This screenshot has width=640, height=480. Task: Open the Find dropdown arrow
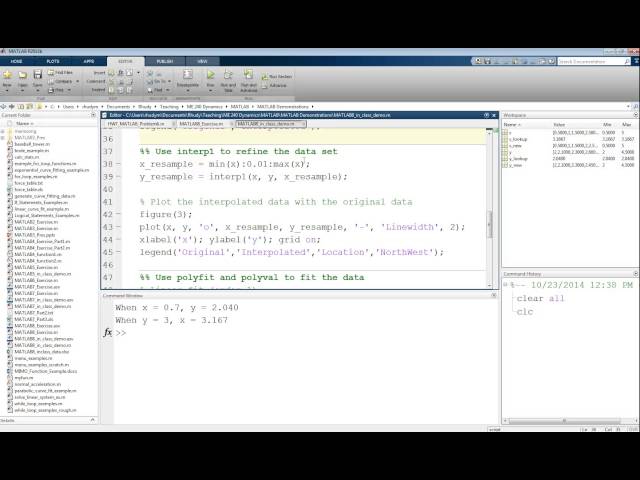pos(167,90)
